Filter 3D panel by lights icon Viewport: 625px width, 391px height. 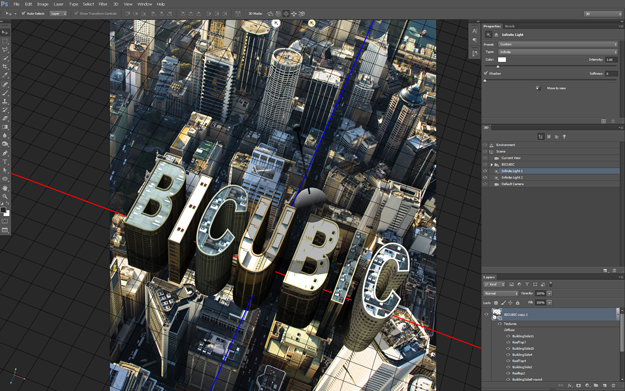pos(564,137)
